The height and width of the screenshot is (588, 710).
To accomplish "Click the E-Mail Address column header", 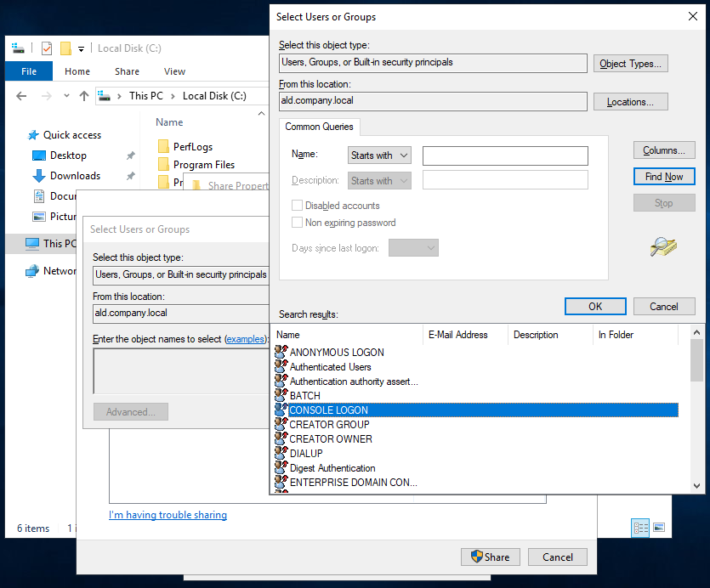I will click(465, 335).
